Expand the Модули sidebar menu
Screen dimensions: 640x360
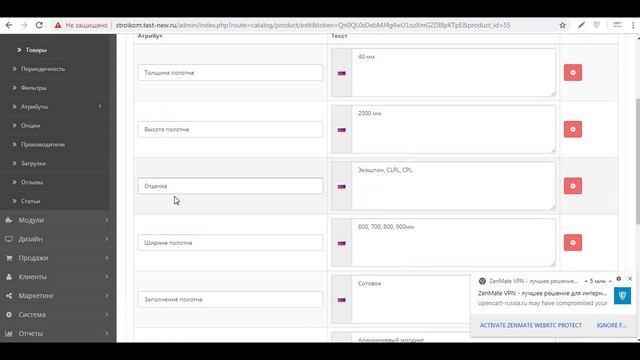point(58,220)
